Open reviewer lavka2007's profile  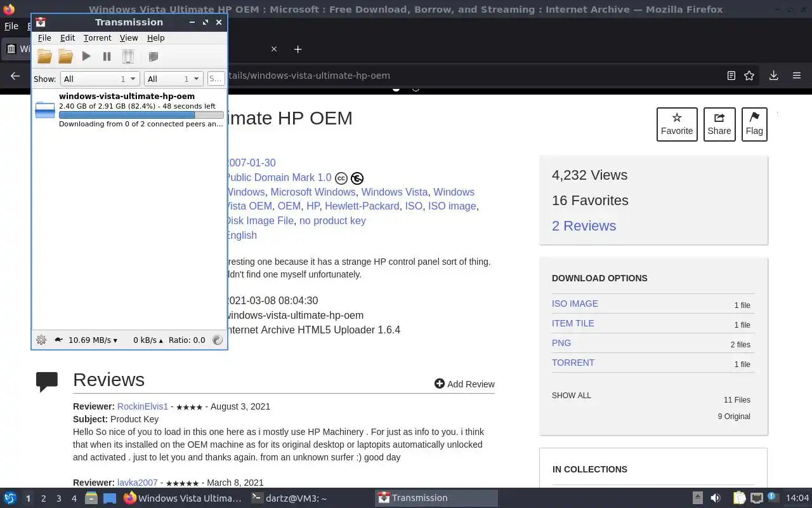(x=137, y=483)
